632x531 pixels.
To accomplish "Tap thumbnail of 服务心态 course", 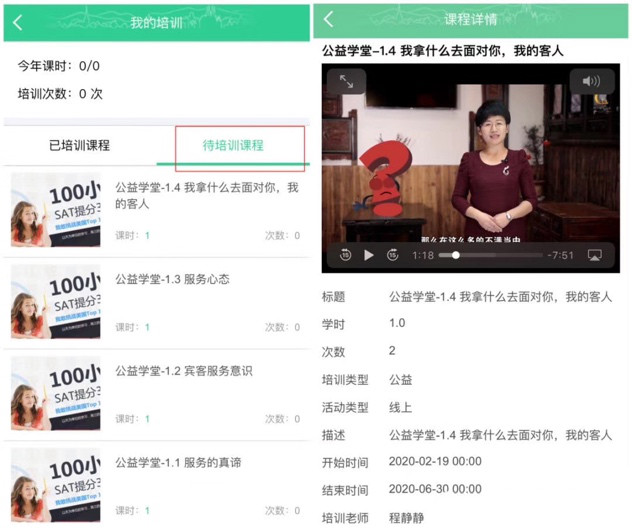I will (x=56, y=301).
